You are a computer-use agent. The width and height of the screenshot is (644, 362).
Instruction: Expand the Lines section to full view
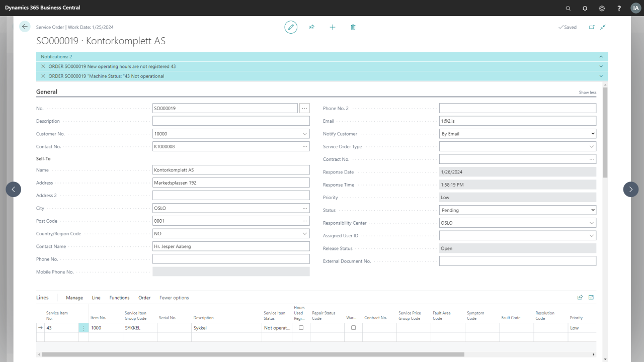click(x=591, y=297)
